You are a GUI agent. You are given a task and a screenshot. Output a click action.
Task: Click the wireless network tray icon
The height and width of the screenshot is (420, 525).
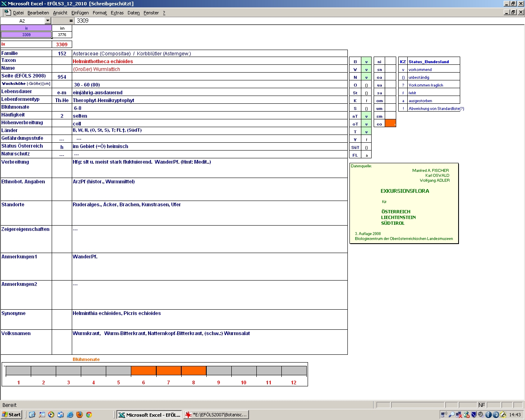[444, 415]
